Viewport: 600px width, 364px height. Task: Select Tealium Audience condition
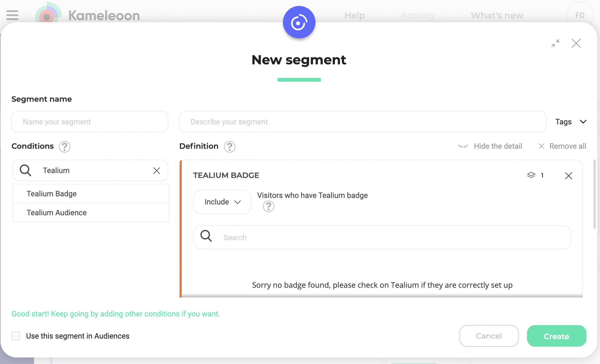coord(57,213)
